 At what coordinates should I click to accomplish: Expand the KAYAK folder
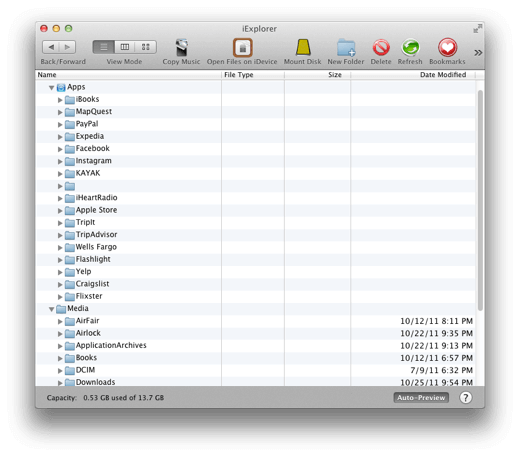tap(60, 174)
